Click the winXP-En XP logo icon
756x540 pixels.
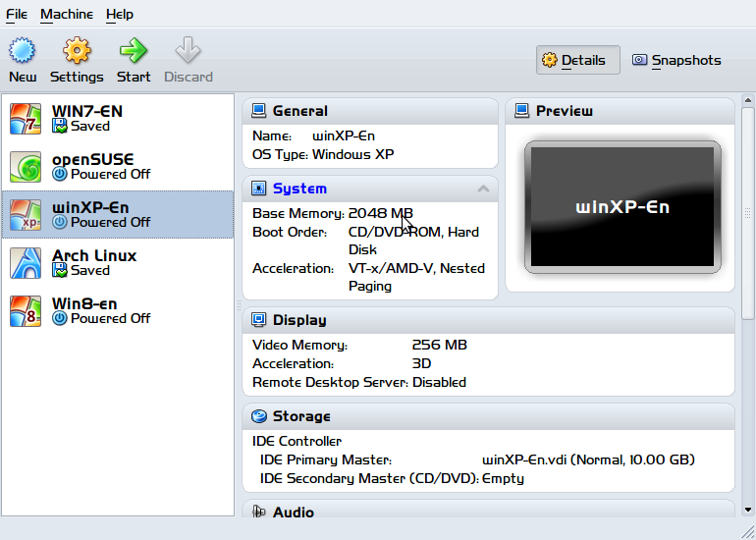coord(26,215)
